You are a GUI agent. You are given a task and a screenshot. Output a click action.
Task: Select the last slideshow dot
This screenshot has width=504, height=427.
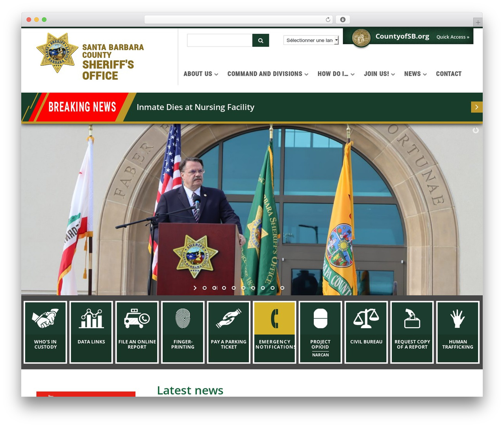[x=282, y=288]
